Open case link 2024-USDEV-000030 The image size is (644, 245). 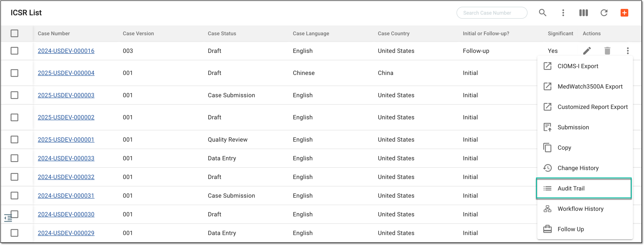pyautogui.click(x=66, y=214)
